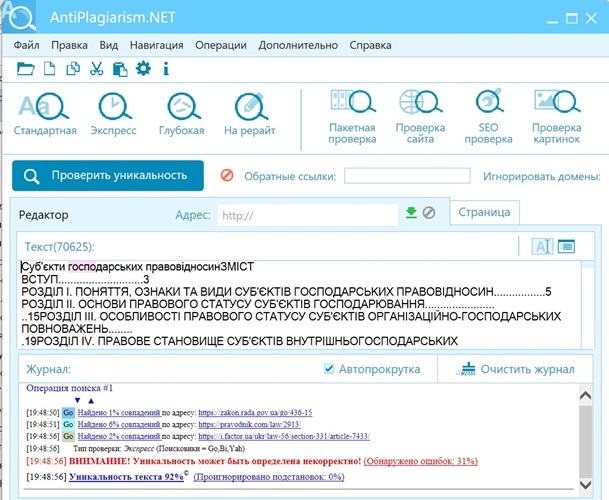
Task: Switch to the Страница tab
Action: [x=484, y=212]
